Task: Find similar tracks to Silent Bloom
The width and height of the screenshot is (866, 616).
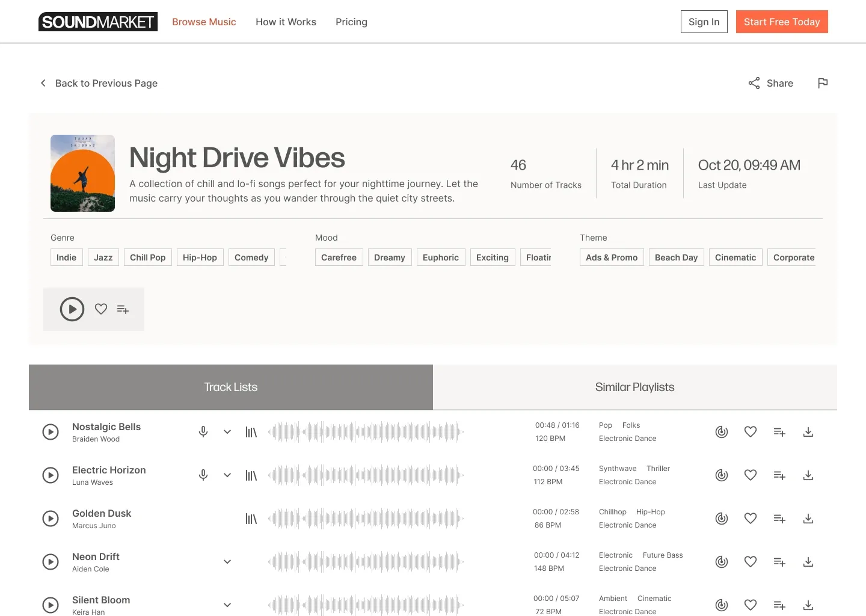Action: pos(722,605)
